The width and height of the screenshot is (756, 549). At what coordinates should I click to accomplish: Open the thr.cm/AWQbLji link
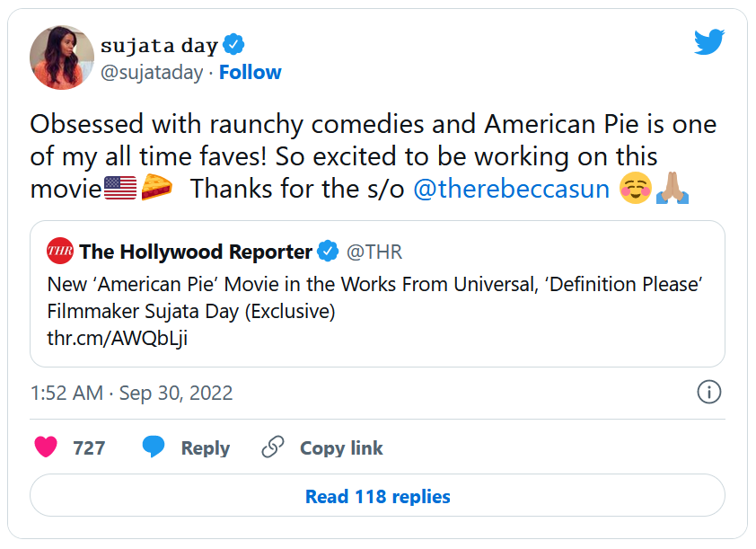pyautogui.click(x=117, y=338)
